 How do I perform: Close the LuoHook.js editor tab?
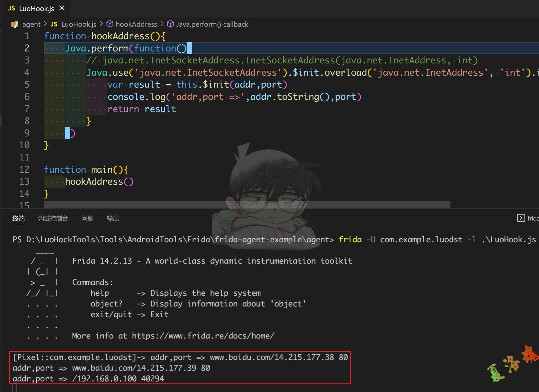pos(62,8)
